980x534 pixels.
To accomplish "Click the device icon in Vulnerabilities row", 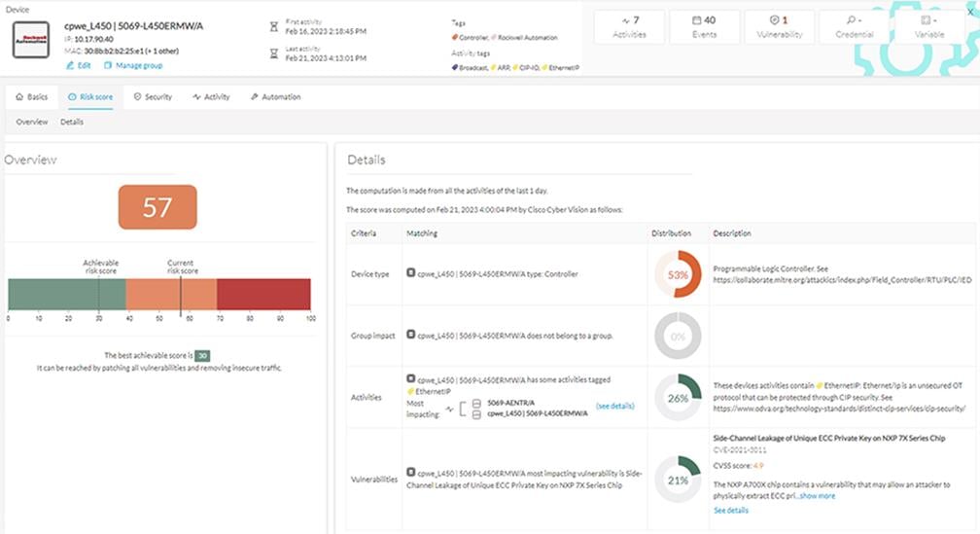I will pos(410,472).
